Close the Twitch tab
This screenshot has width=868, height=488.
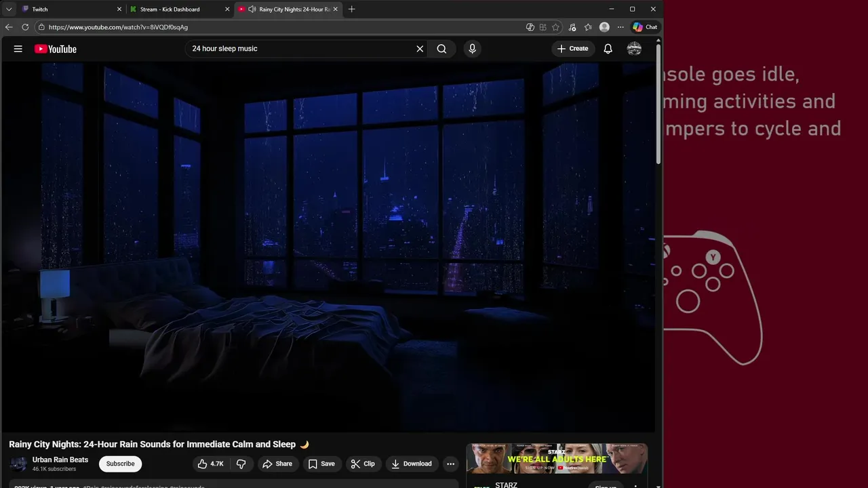click(x=119, y=9)
